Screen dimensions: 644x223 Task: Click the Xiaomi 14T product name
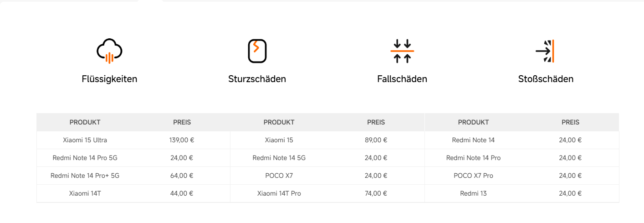tap(85, 193)
